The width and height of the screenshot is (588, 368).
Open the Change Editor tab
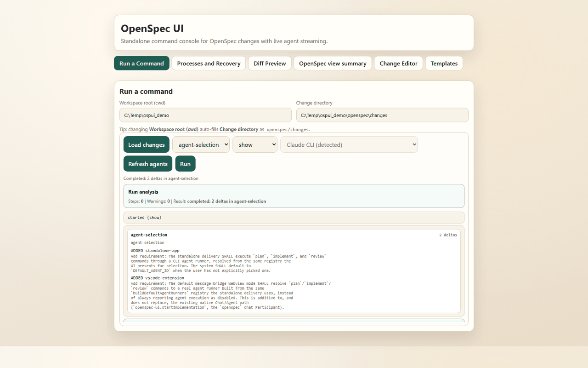(398, 63)
